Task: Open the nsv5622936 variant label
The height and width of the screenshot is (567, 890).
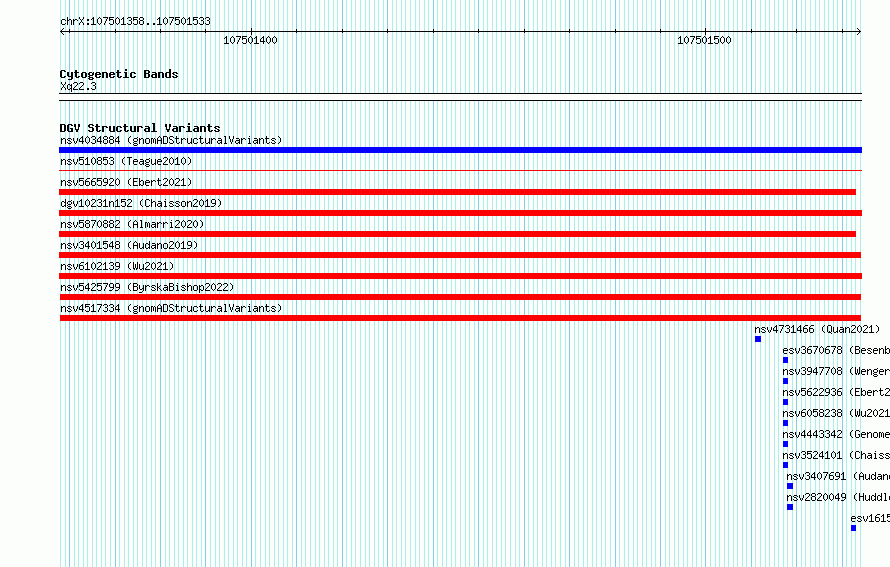Action: [836, 392]
